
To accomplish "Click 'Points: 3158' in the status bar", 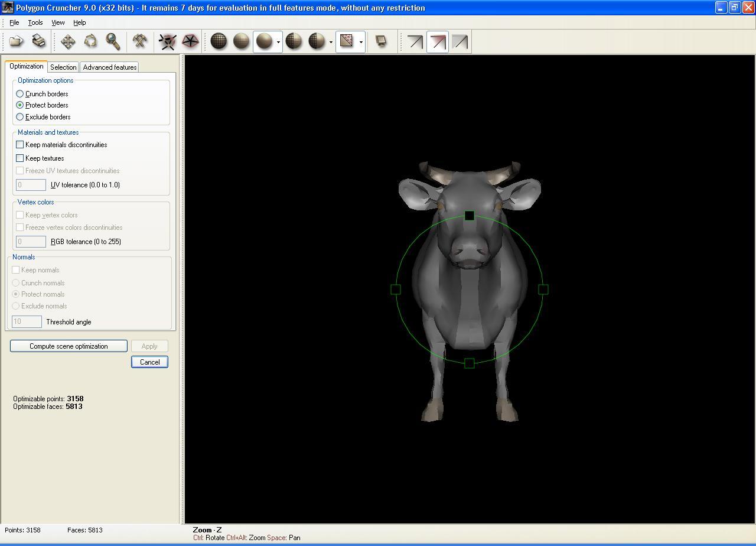I will pyautogui.click(x=22, y=530).
